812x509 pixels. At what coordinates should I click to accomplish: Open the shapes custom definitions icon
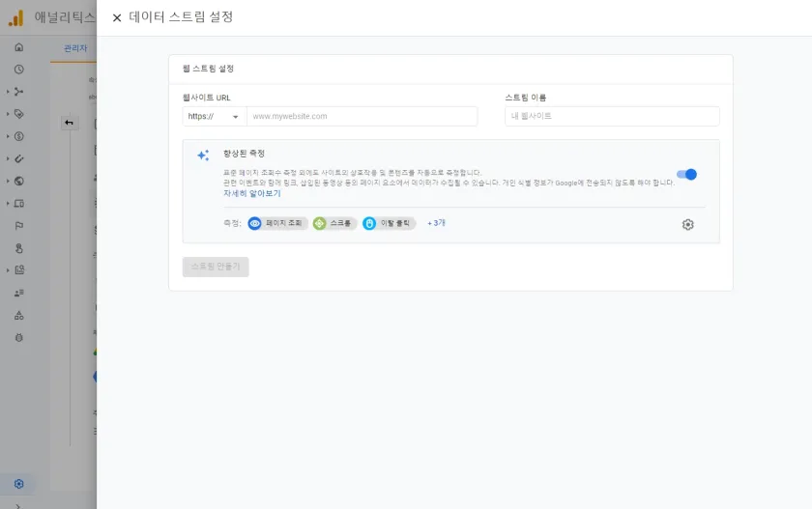(19, 315)
